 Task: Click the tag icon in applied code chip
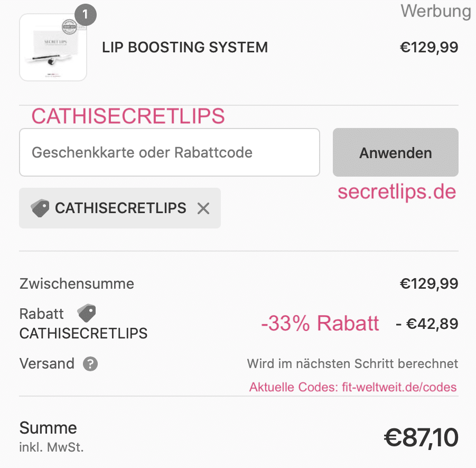click(x=40, y=208)
